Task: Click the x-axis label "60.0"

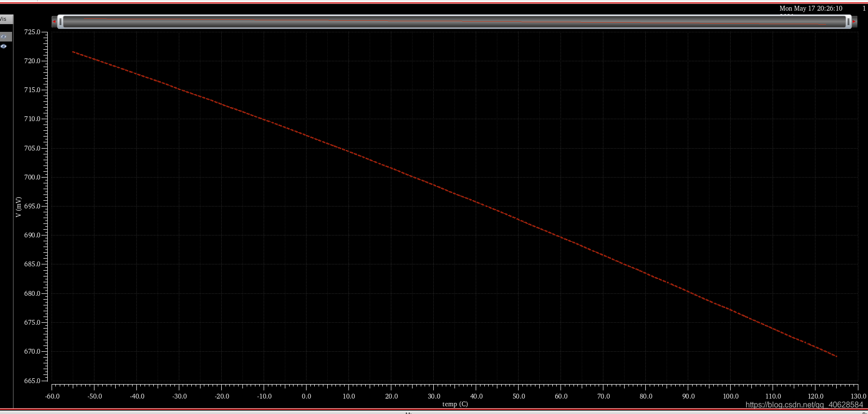Action: 561,396
